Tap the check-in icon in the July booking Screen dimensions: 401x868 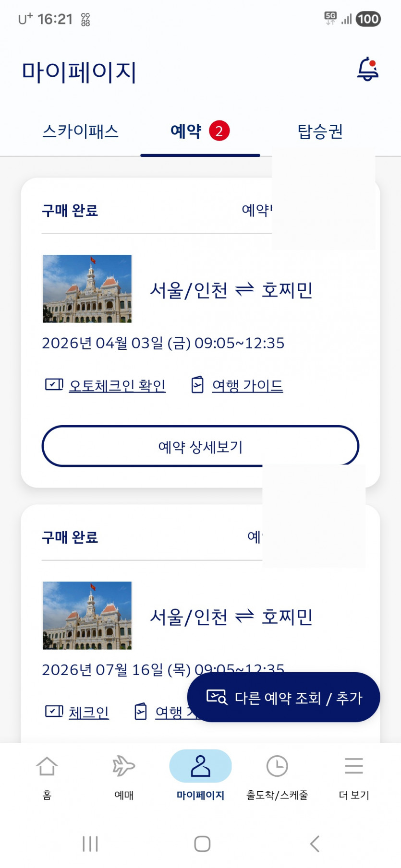54,712
